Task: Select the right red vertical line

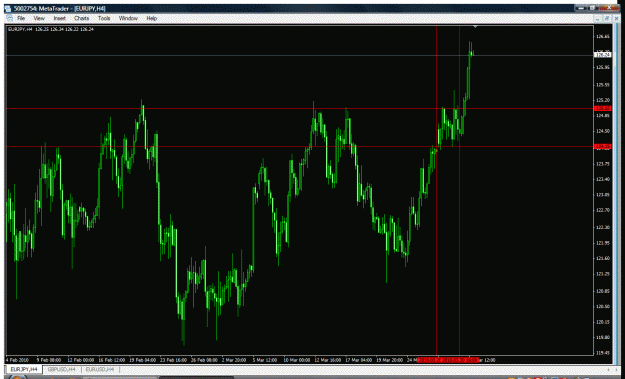Action: click(460, 190)
